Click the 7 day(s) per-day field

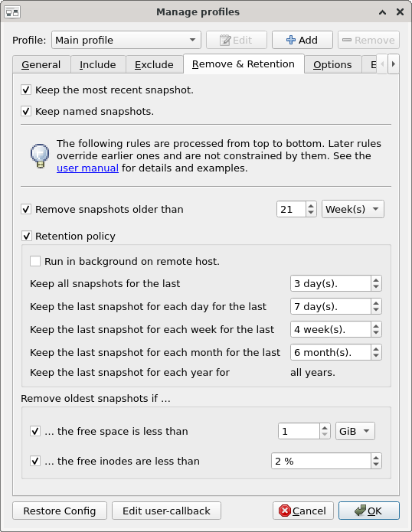[330, 306]
